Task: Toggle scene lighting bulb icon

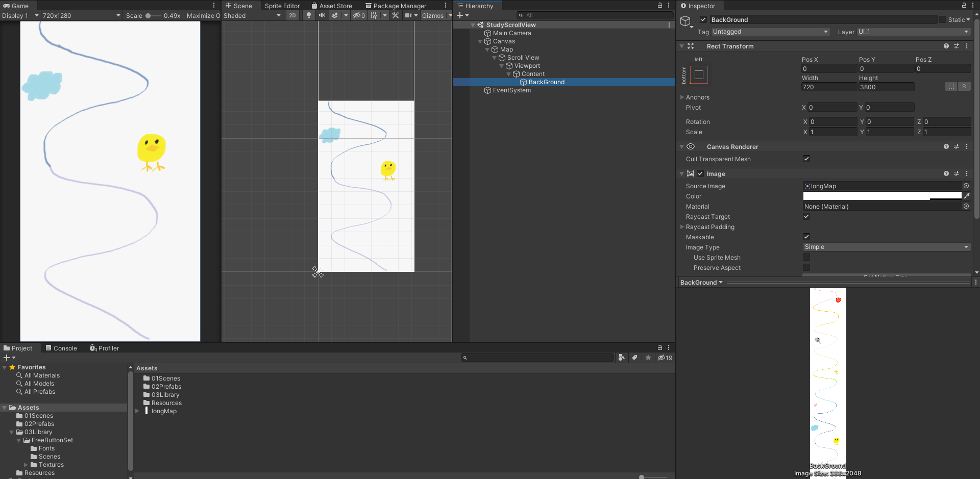Action: tap(309, 15)
